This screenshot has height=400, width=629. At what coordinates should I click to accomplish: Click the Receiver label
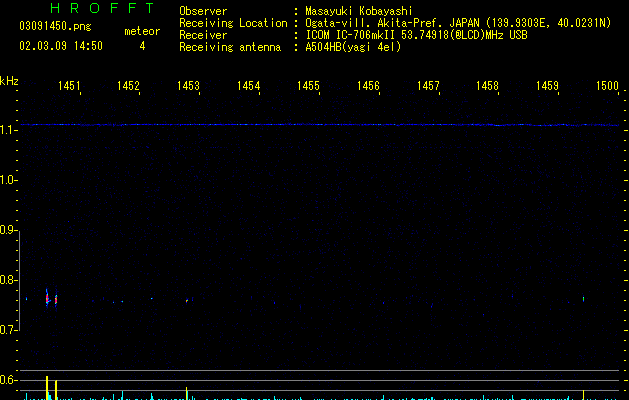tap(203, 35)
